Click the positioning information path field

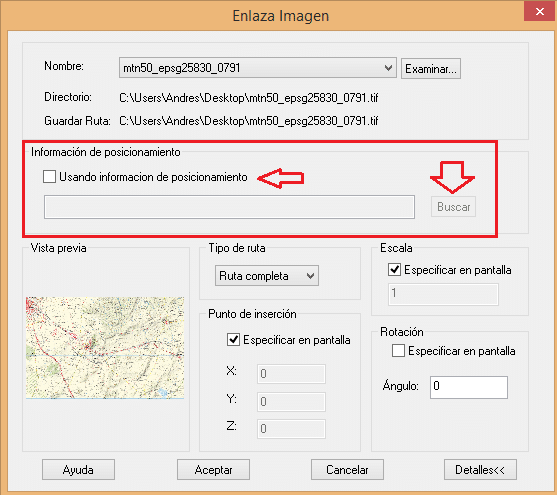[229, 207]
